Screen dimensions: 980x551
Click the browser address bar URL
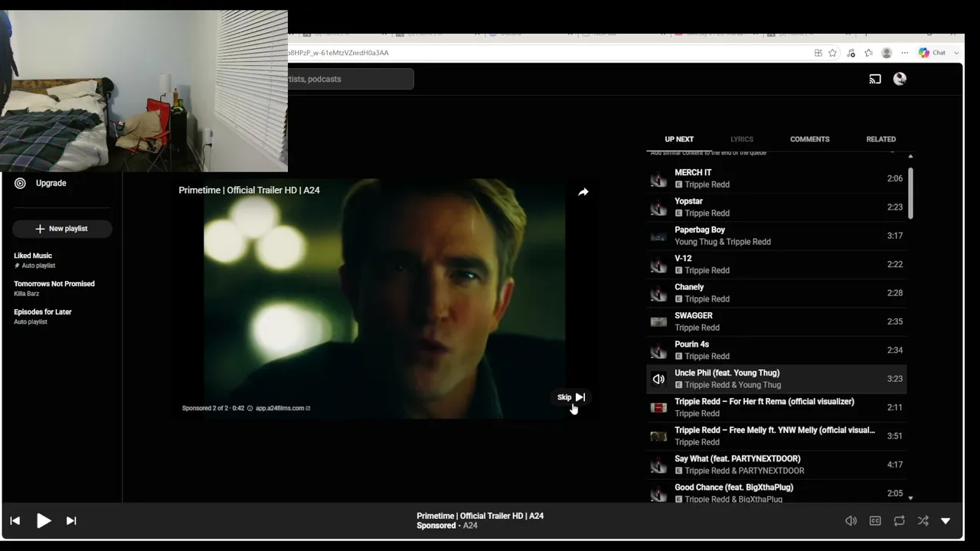point(338,53)
